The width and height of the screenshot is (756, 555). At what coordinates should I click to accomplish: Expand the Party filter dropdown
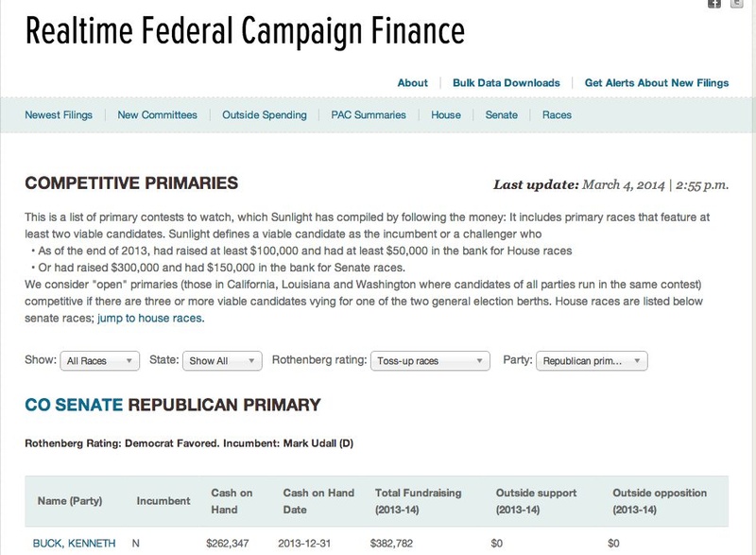592,361
